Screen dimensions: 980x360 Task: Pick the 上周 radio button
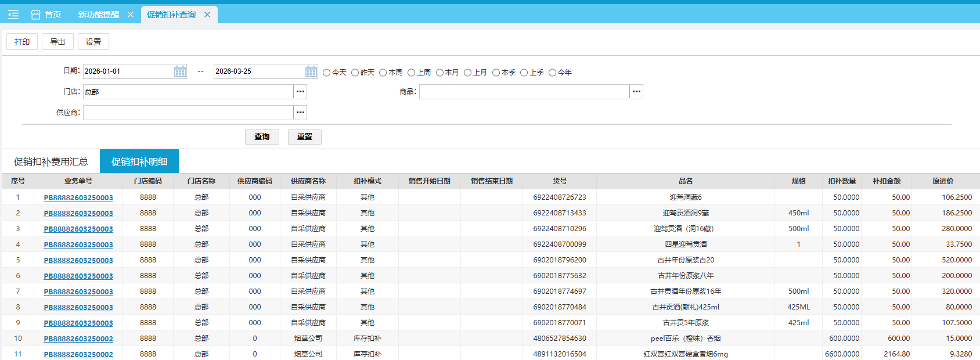coord(411,73)
